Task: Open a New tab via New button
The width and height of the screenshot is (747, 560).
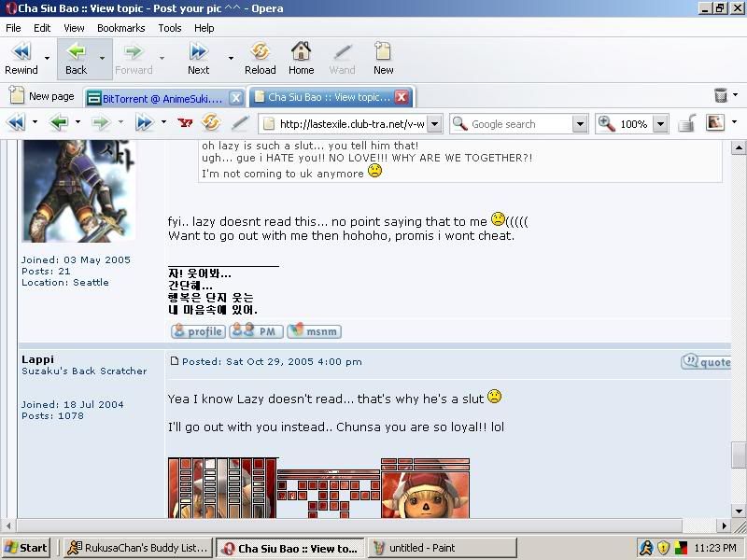Action: 383,59
